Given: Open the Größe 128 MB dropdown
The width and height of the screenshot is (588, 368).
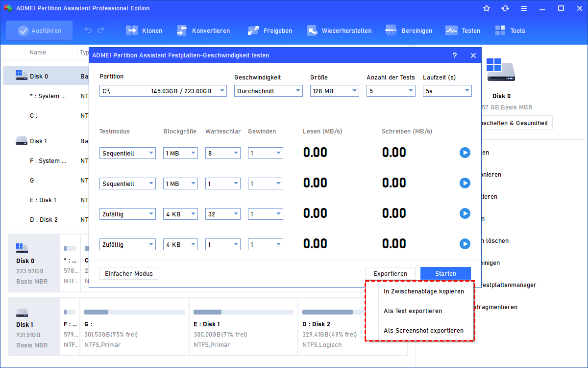Looking at the screenshot, I should pos(335,91).
